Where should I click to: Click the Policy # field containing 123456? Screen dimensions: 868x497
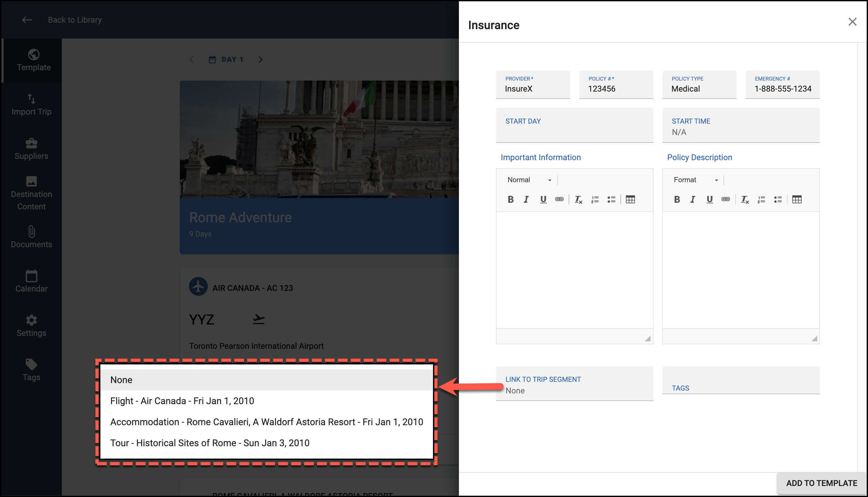(x=616, y=85)
